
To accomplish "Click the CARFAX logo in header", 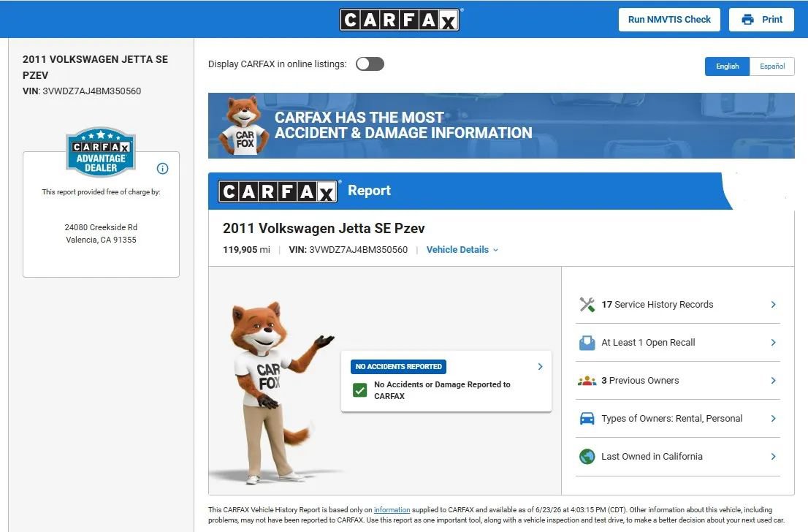I will (x=400, y=20).
